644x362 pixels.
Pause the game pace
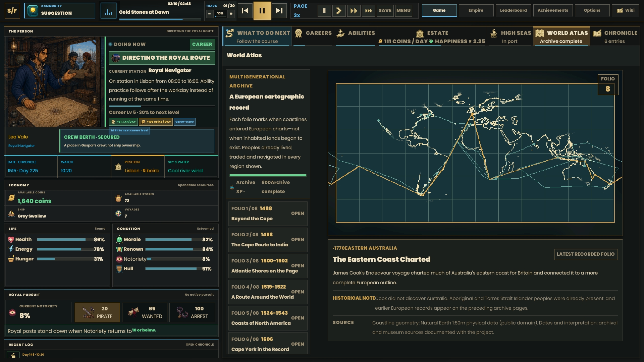[324, 10]
